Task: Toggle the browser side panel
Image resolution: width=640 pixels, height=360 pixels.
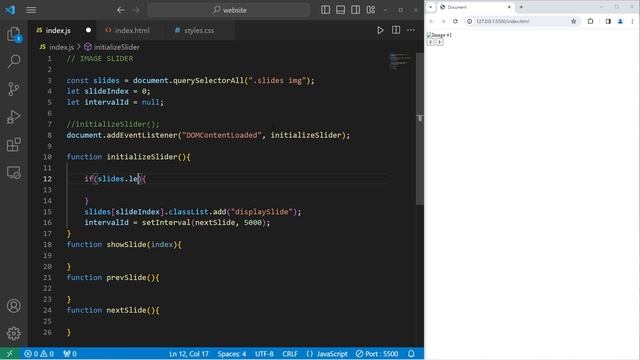Action: 608,21
